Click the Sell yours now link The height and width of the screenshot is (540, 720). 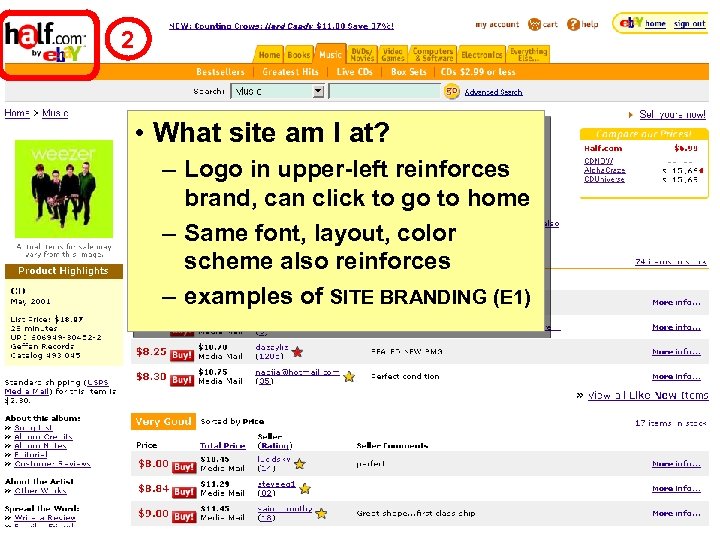click(673, 115)
